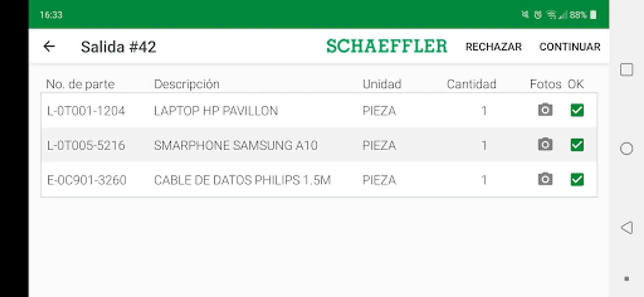Open camera for SMARPHONE SAMSUNG A10 row
Viewport: 644px width, 297px height.
click(x=545, y=145)
